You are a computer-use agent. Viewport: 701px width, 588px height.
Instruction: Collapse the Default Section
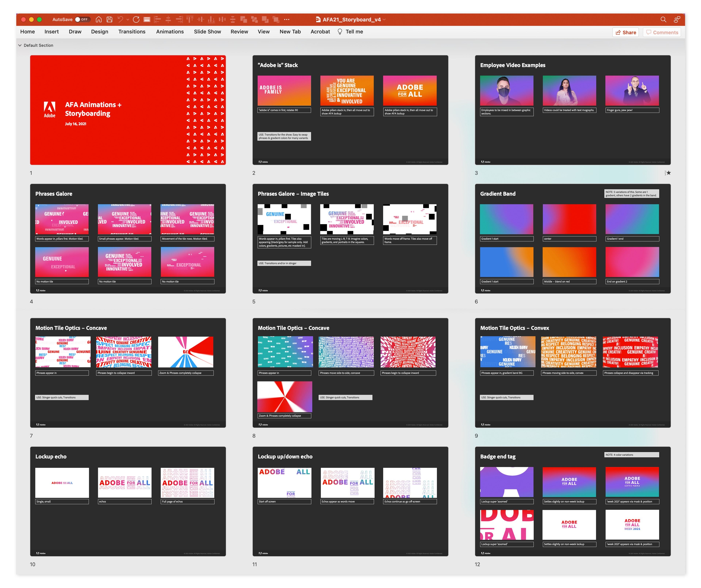20,45
